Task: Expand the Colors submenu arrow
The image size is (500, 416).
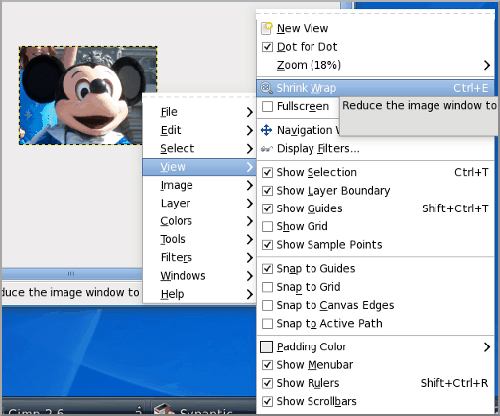Action: (250, 221)
